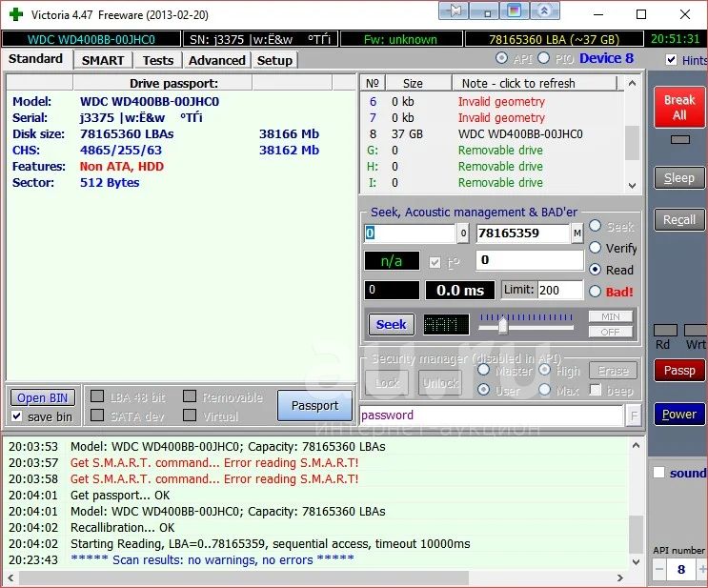Decrease API number with minus button
Screen dimensions: 708x588
pos(659,569)
